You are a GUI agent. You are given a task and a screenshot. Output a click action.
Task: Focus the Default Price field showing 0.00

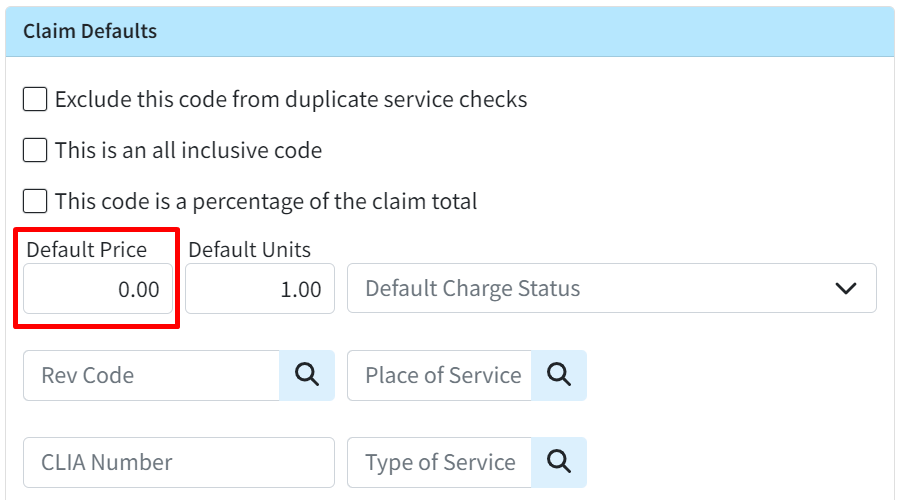[x=98, y=288]
